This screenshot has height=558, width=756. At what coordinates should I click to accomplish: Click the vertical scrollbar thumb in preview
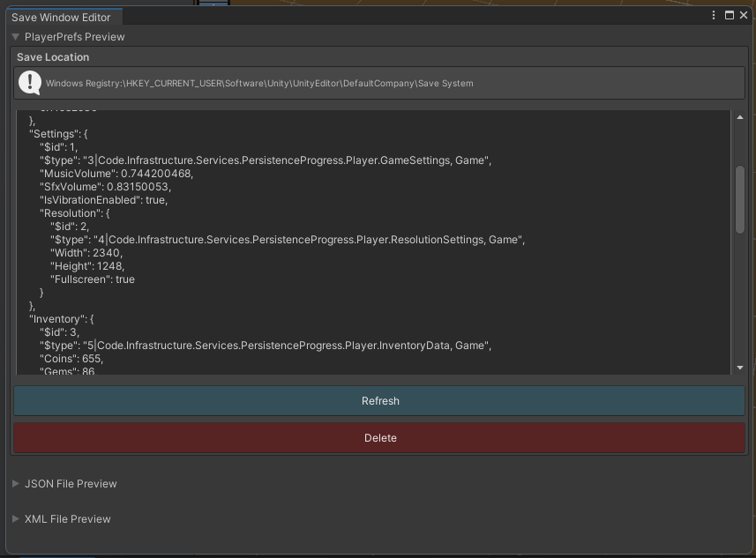tap(740, 200)
